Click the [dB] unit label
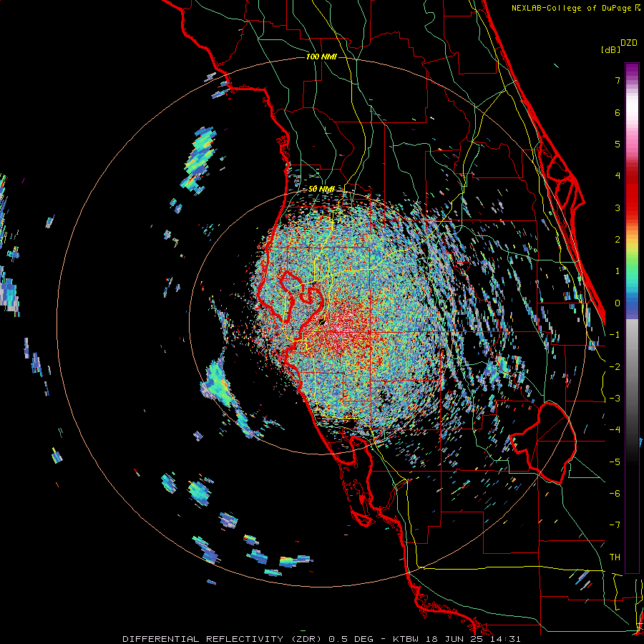Viewport: 644px width, 644px height. point(611,49)
